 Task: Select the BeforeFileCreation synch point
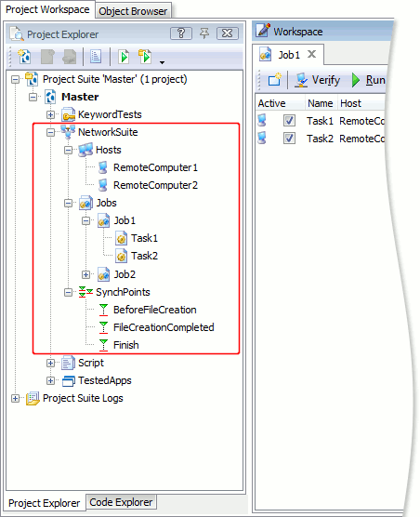point(155,310)
